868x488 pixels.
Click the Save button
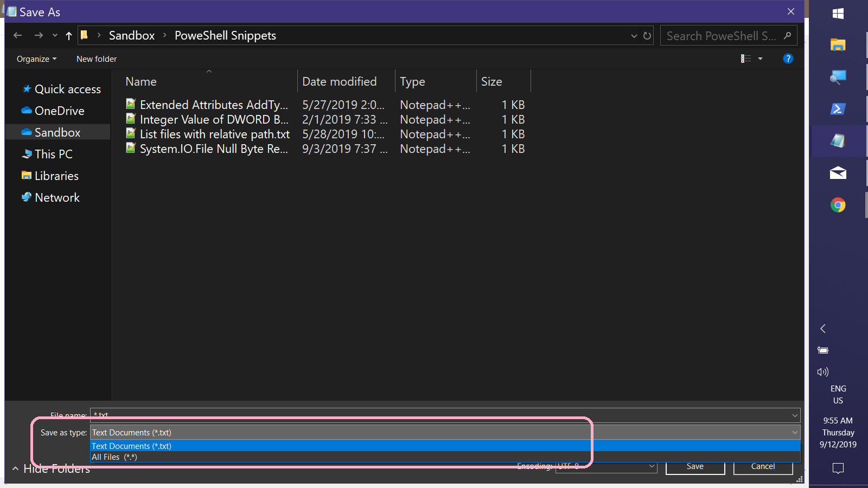point(695,467)
